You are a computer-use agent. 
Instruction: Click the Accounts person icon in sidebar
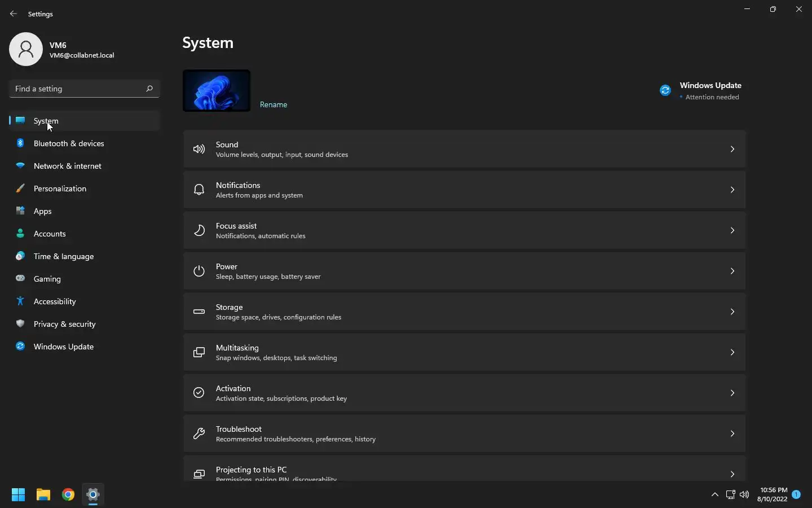coord(20,234)
